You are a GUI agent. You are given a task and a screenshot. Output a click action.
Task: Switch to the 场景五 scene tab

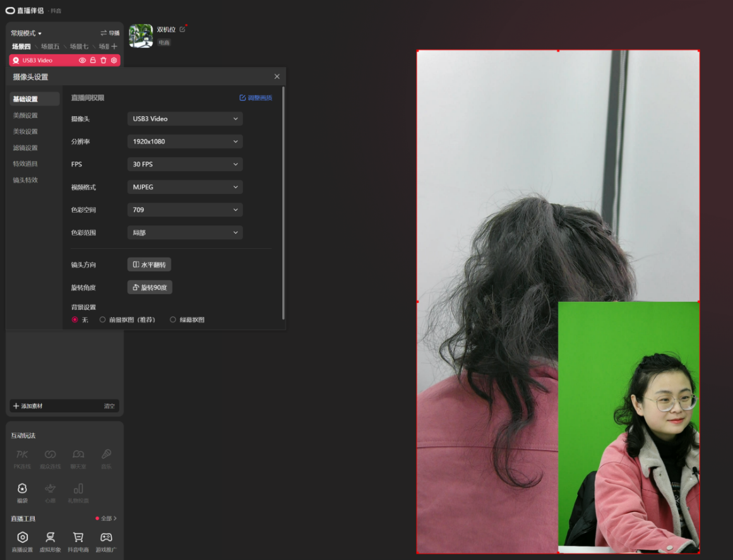[50, 46]
